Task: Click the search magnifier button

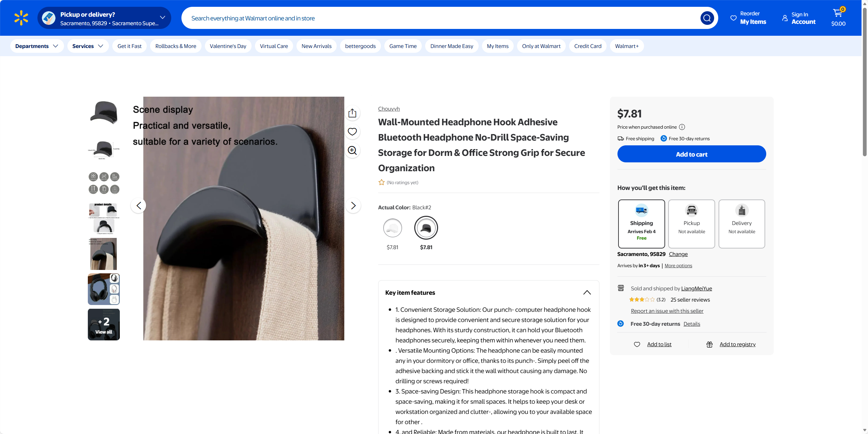Action: pyautogui.click(x=707, y=18)
